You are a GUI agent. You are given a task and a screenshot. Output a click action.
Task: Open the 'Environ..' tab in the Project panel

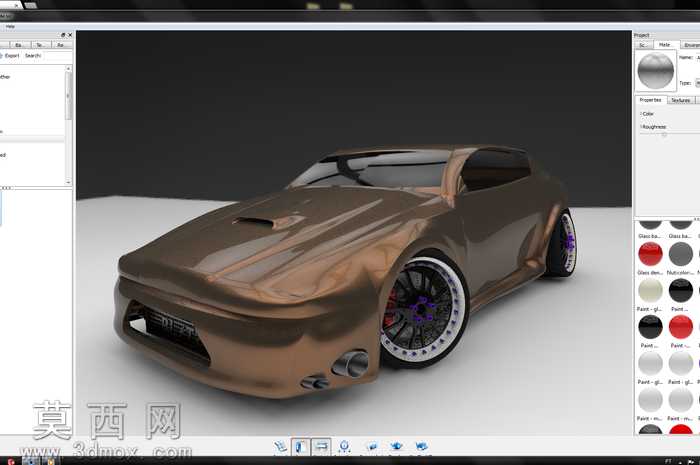click(691, 45)
